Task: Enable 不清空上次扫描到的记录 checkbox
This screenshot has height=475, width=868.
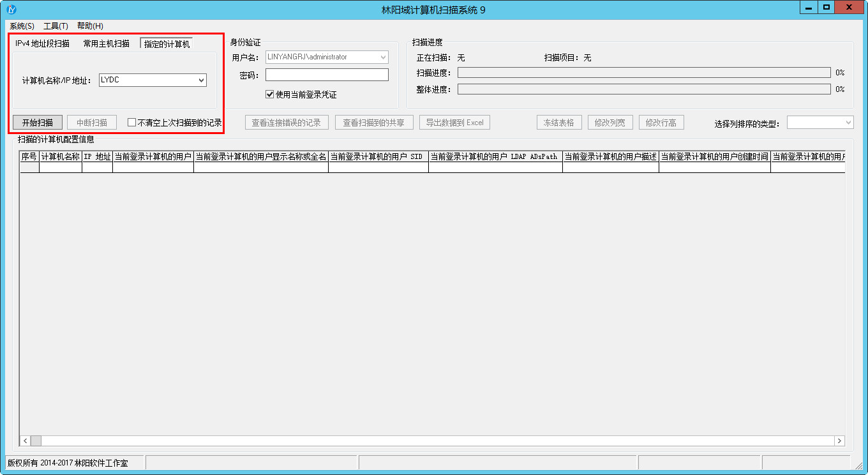Action: 132,123
